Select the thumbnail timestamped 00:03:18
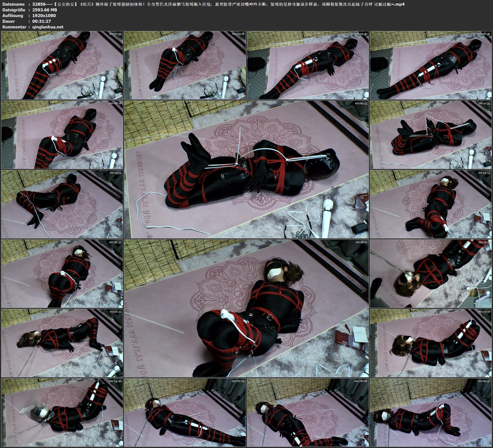Viewport: 493px width, 448px height. [x=185, y=65]
